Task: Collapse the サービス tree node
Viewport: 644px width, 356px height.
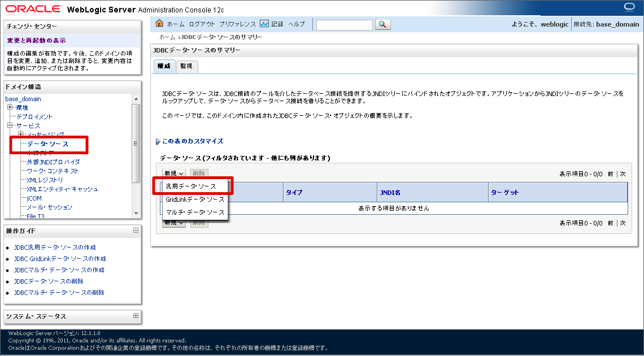Action: [x=10, y=125]
